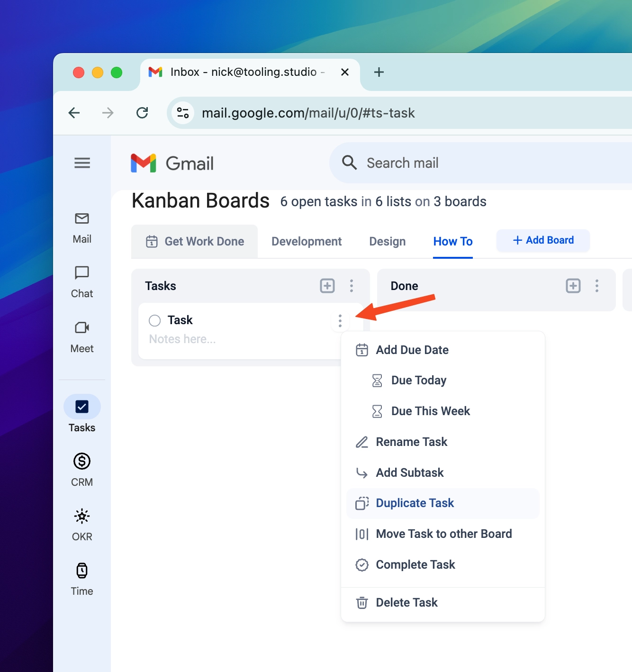Click the search magnifier icon
Screen dimensions: 632x672
349,163
